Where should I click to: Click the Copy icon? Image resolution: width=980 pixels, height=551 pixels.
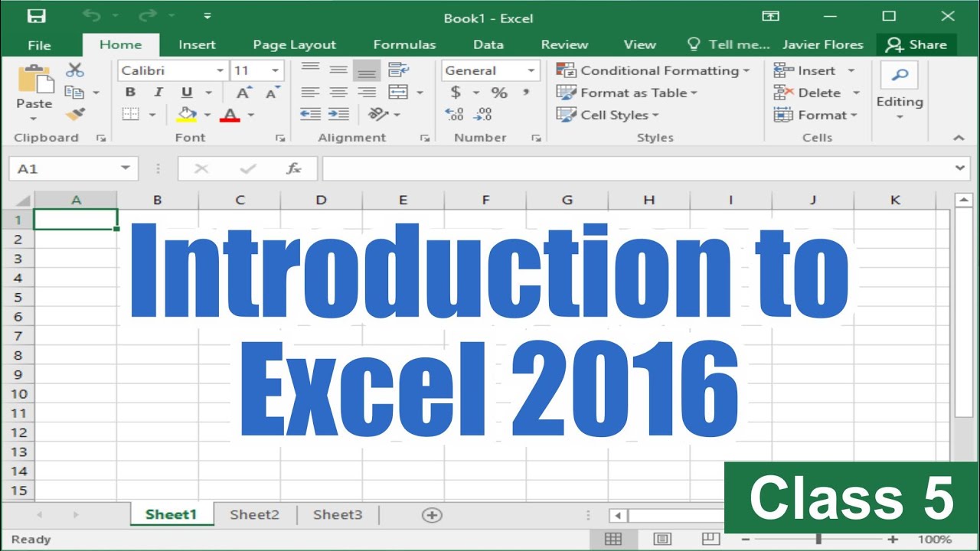coord(74,92)
